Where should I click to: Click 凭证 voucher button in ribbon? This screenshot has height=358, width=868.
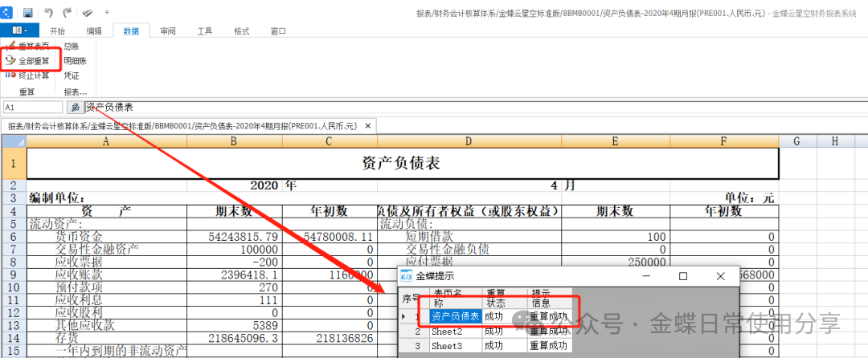click(72, 75)
